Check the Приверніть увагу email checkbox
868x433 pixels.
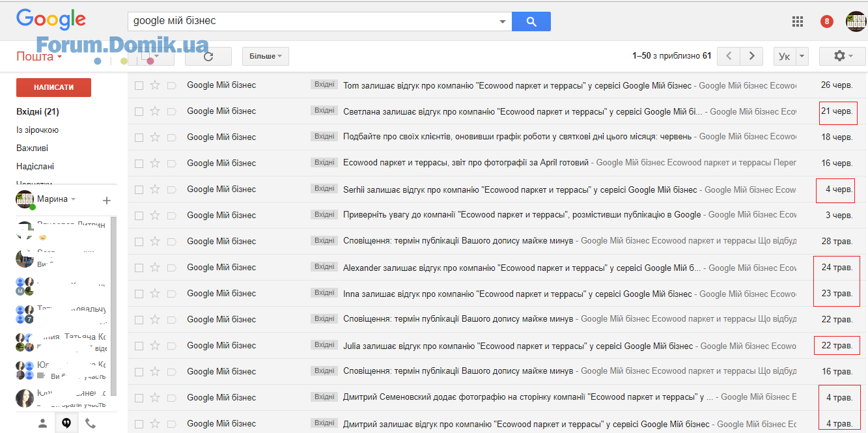coord(139,216)
